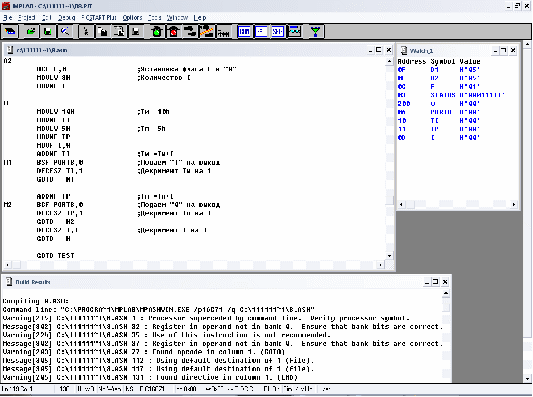
Task: Open the ROM program memory window icon
Action: pyautogui.click(x=244, y=32)
